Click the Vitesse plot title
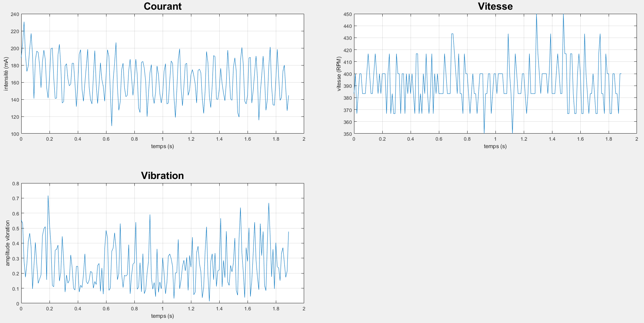The width and height of the screenshot is (644, 323). tap(495, 6)
